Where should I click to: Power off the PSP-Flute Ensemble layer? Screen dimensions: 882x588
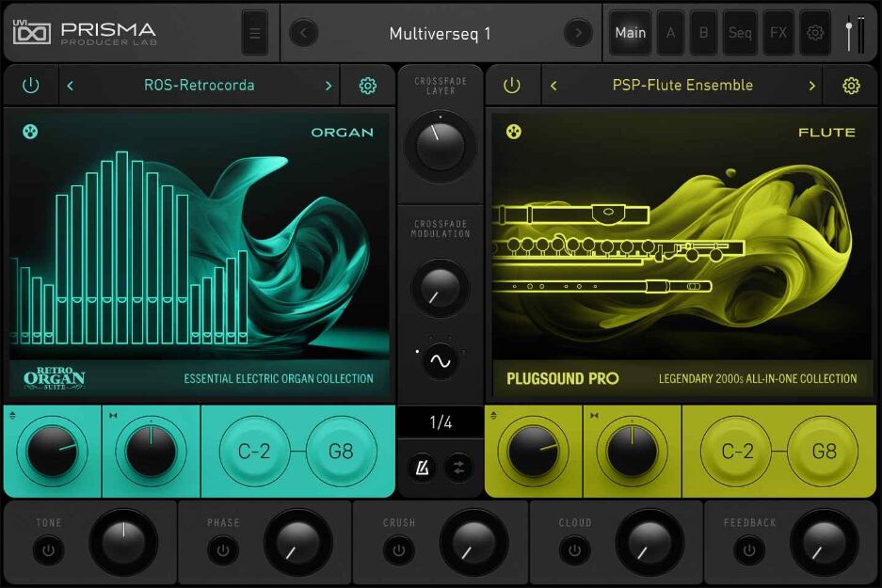[513, 84]
